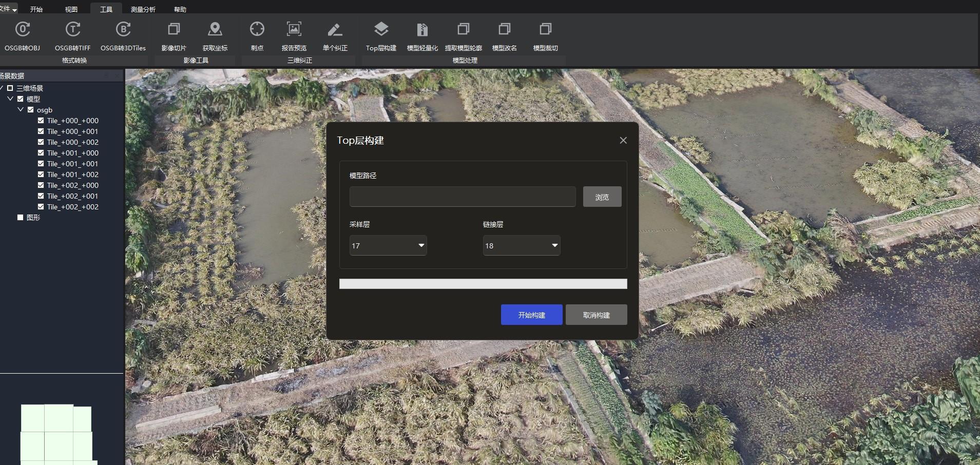Open the 链接层 dropdown showing 18
The image size is (980, 465).
(x=522, y=245)
